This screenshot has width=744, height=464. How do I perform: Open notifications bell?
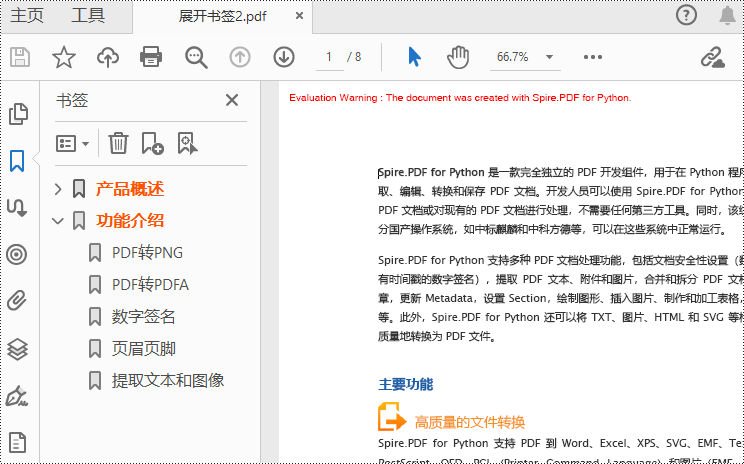point(727,16)
